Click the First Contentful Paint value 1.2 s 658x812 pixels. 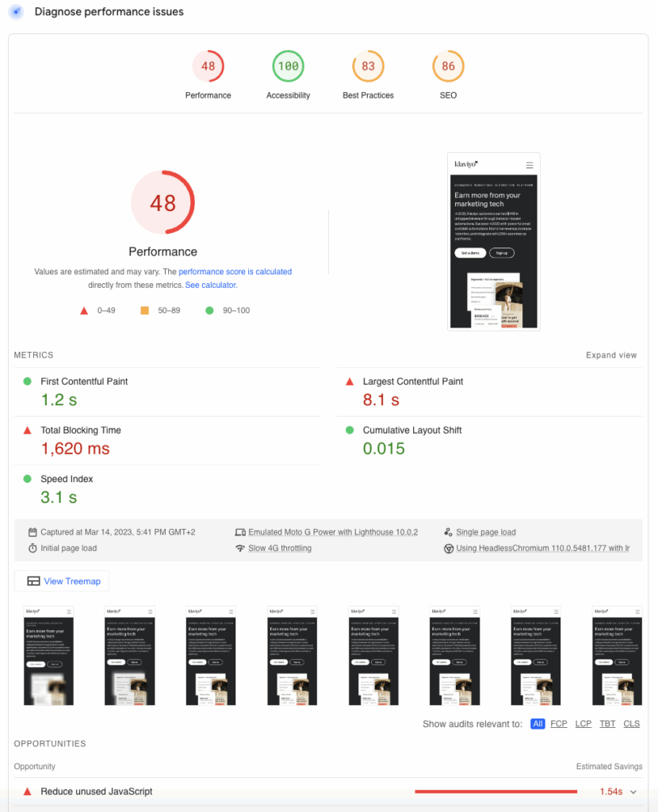[59, 400]
